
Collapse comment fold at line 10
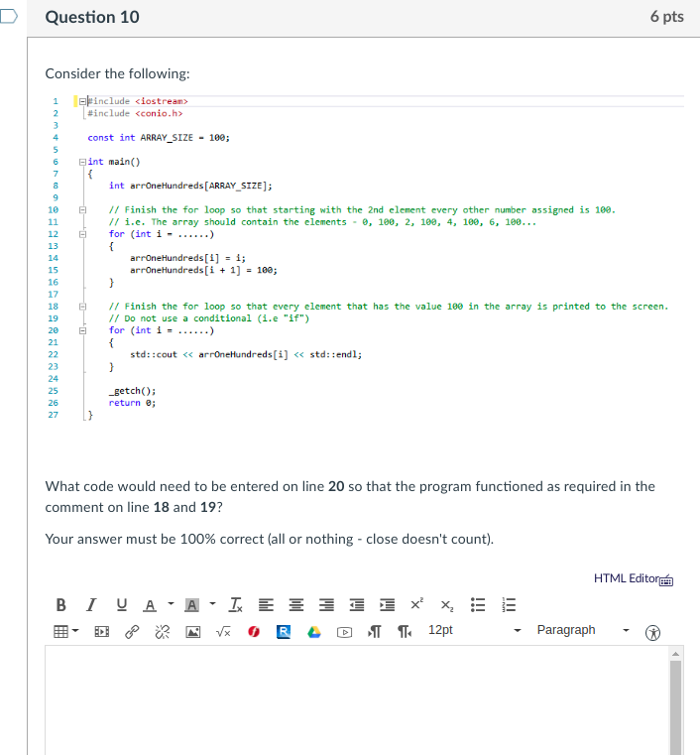[x=82, y=210]
